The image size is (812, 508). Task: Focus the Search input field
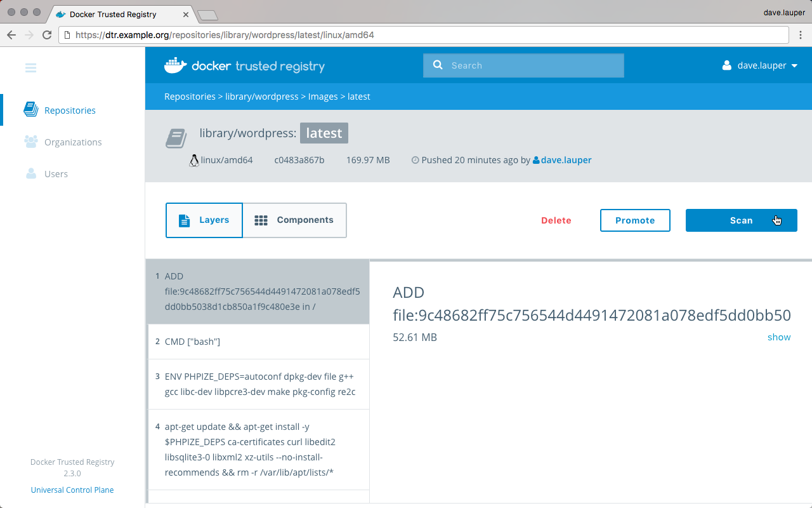coord(533,65)
